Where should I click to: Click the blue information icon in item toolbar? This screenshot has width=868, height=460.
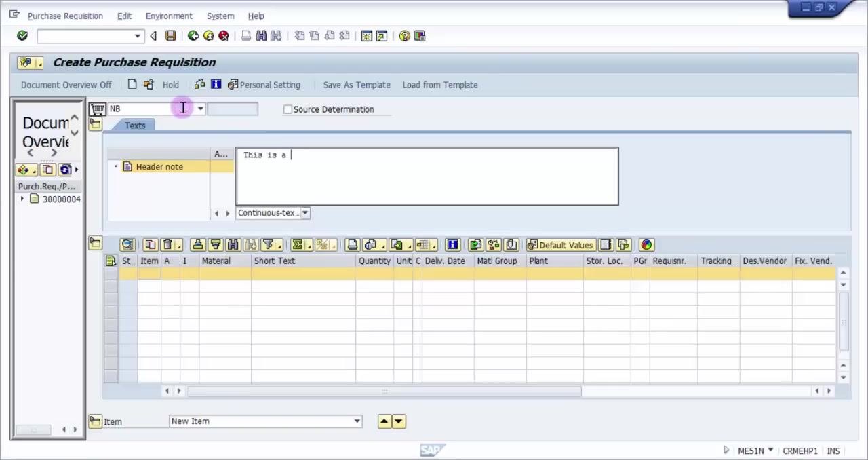tap(452, 245)
